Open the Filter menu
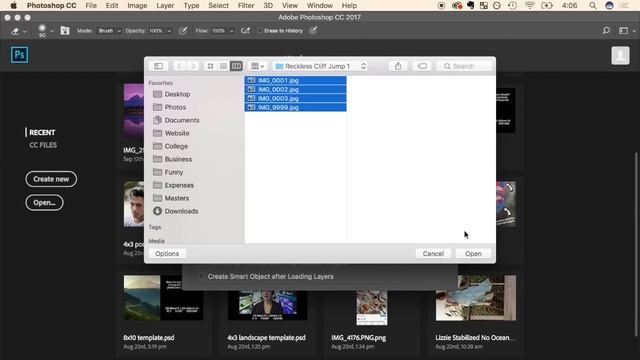 [246, 6]
